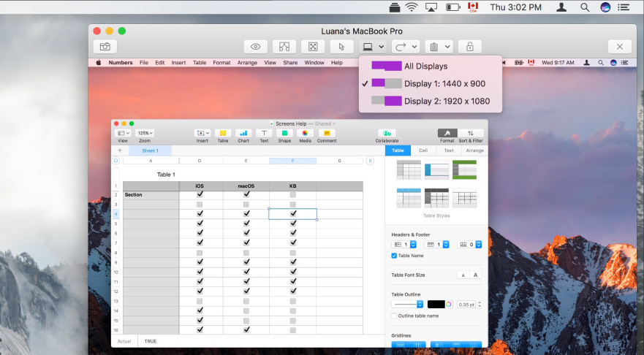The image size is (644, 355).
Task: Click the Section cell in column A
Action: [151, 194]
